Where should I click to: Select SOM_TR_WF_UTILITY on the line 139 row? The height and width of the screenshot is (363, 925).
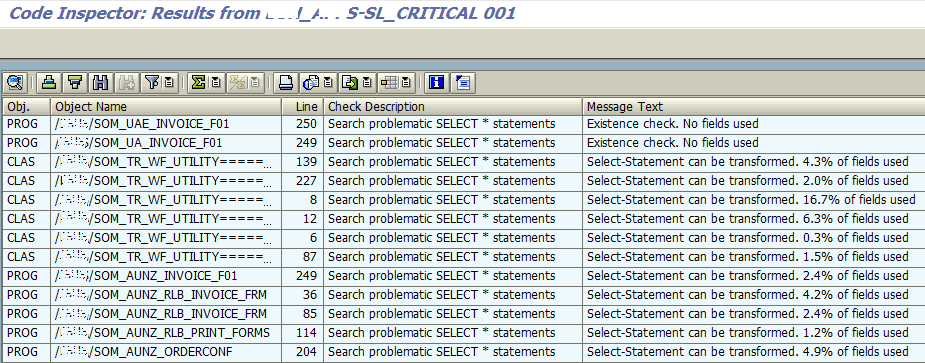pos(163,162)
